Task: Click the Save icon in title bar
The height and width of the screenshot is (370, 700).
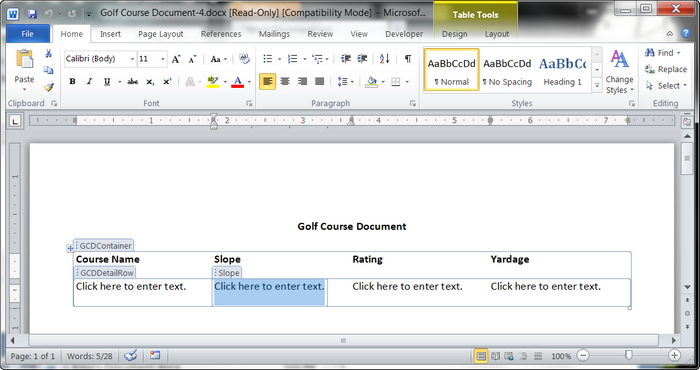Action: (x=32, y=14)
